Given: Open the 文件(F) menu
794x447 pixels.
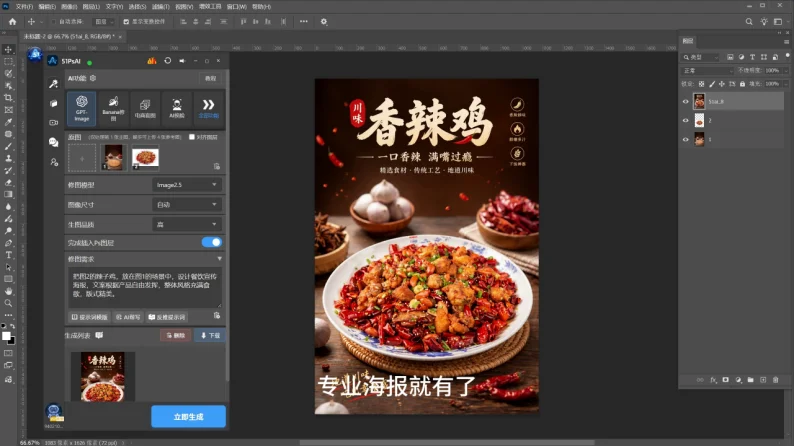Looking at the screenshot, I should 24,7.
